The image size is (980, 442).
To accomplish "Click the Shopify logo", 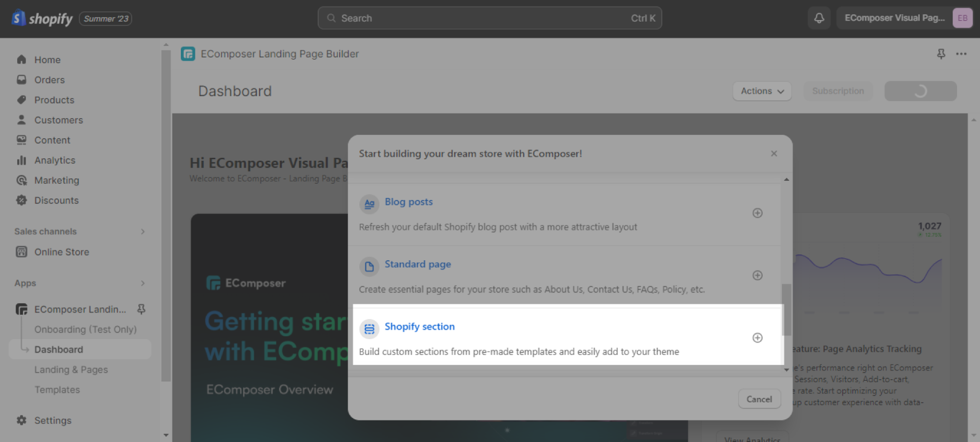I will tap(42, 19).
